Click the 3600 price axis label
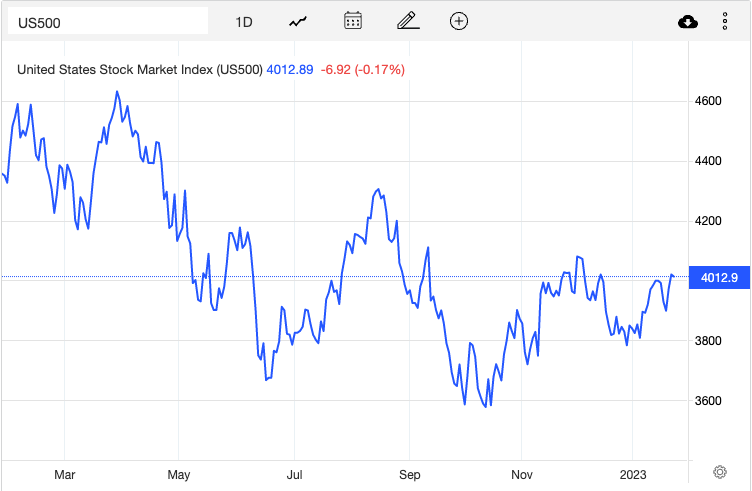752x491 pixels. coord(708,401)
